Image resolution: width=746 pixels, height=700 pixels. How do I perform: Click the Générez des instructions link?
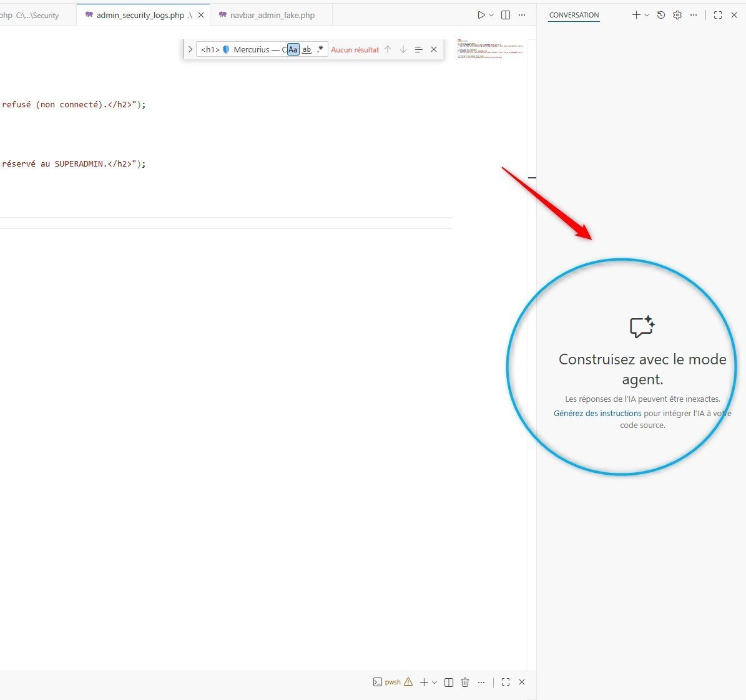597,413
